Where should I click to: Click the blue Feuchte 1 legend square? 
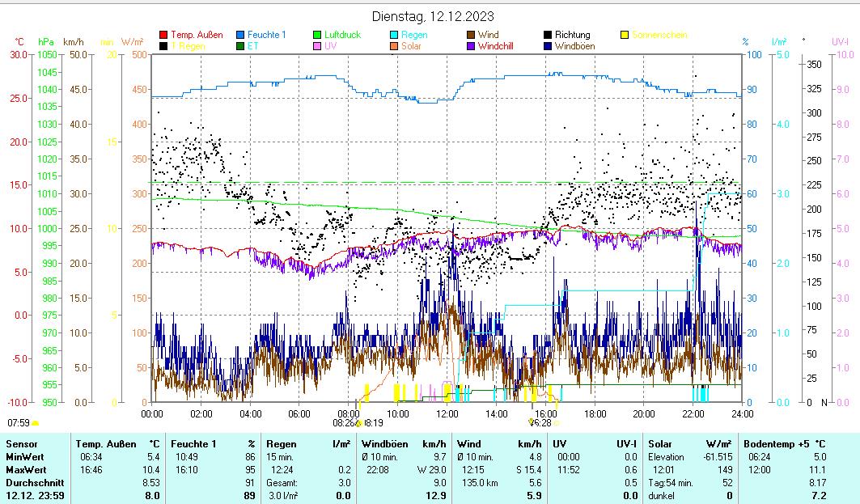240,35
